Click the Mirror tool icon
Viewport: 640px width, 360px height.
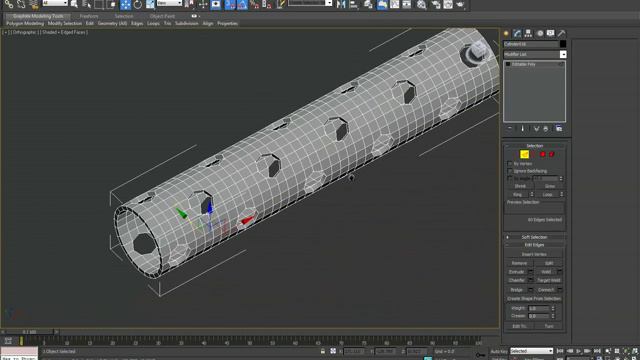(x=341, y=4)
